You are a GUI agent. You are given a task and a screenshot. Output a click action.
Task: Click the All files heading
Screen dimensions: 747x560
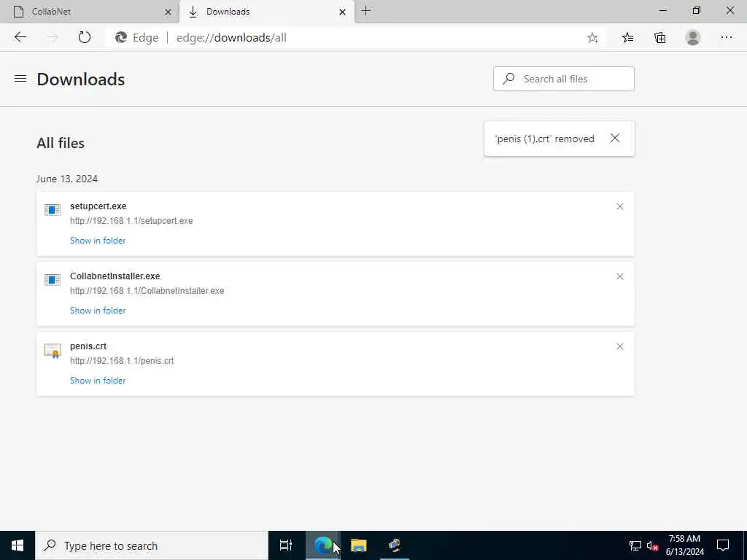click(x=61, y=143)
